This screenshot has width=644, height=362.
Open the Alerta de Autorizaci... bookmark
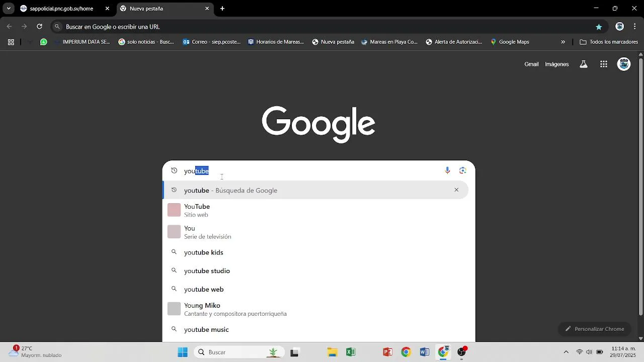coord(454,42)
